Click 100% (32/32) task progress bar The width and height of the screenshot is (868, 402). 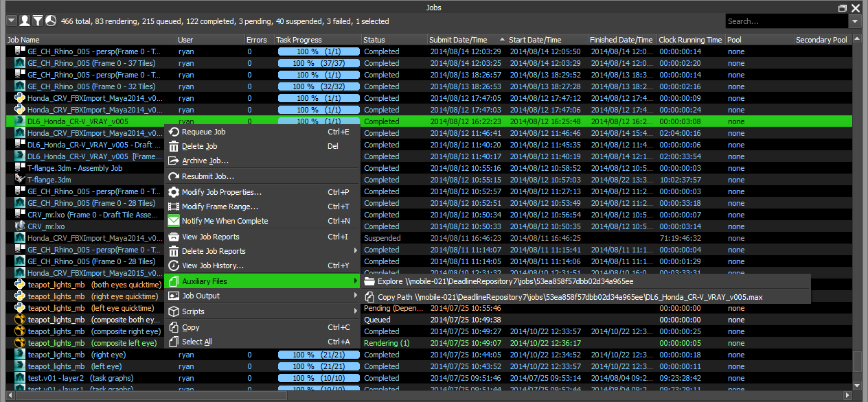319,86
